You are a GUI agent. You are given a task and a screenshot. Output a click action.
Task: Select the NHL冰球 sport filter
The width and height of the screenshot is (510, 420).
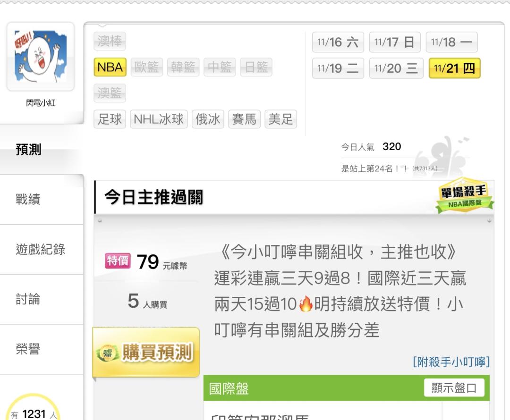[159, 119]
